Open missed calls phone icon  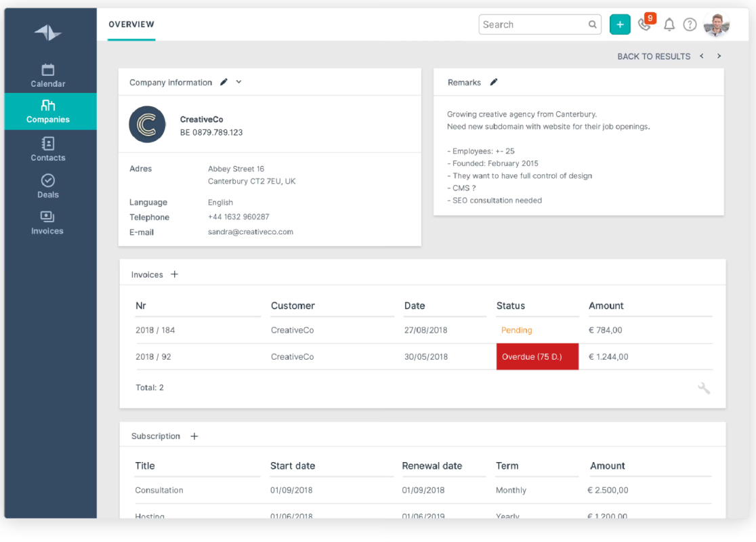point(646,24)
